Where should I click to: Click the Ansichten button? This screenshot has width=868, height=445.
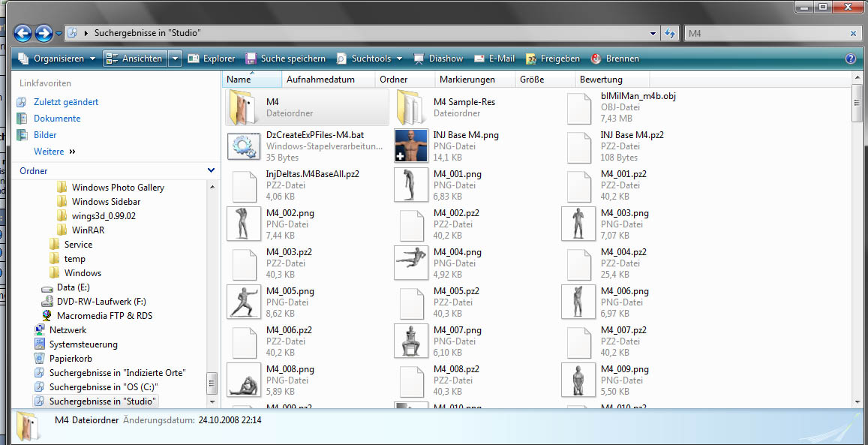(135, 58)
